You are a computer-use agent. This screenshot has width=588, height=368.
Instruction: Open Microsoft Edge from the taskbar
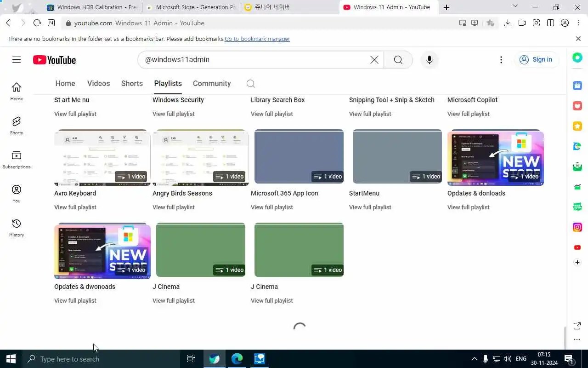pyautogui.click(x=237, y=359)
